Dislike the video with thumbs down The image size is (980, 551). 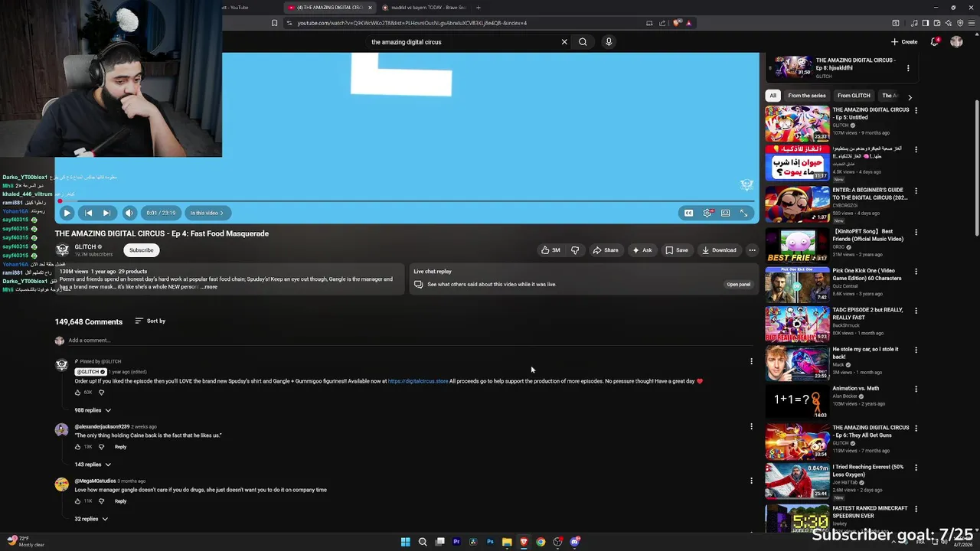tap(575, 250)
